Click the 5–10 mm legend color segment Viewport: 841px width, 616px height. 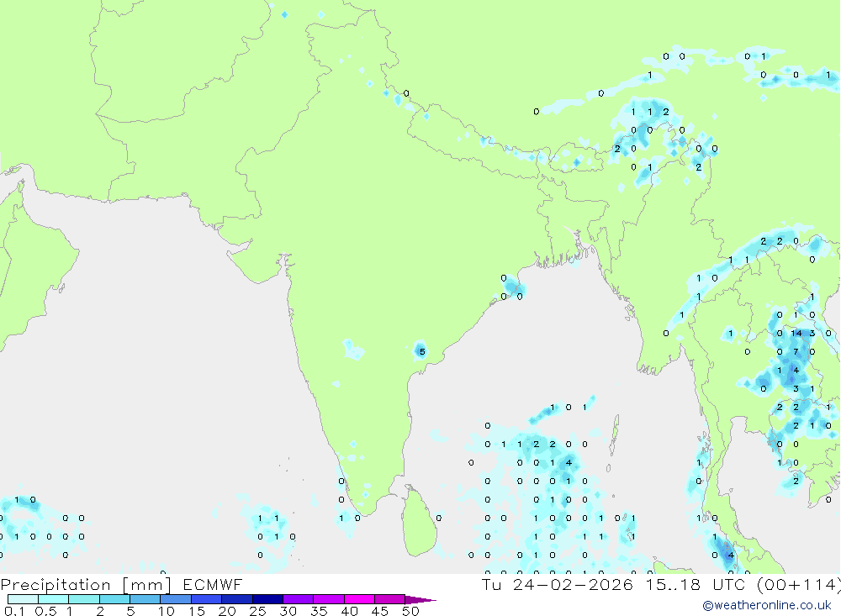click(145, 599)
